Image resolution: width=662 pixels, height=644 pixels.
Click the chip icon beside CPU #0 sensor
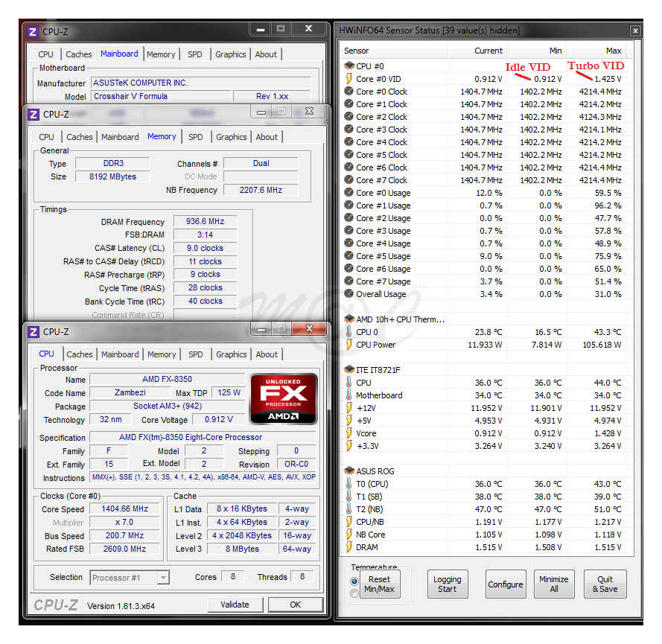[348, 66]
